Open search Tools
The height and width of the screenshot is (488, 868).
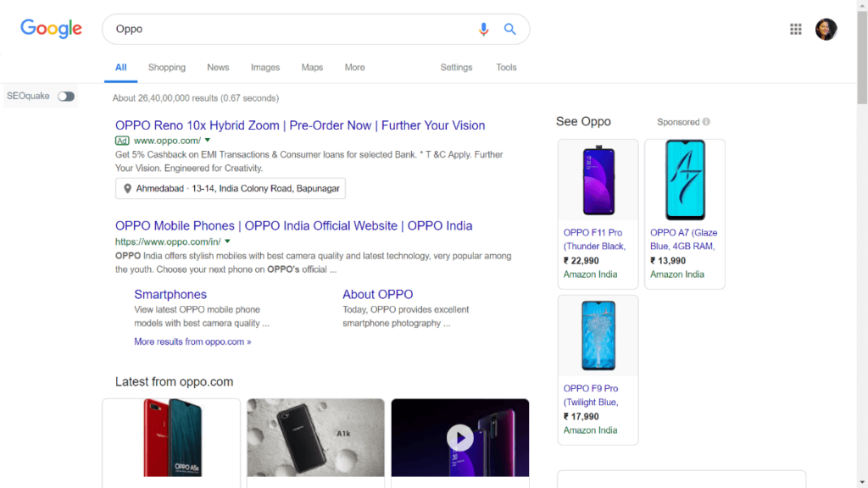[x=506, y=68]
